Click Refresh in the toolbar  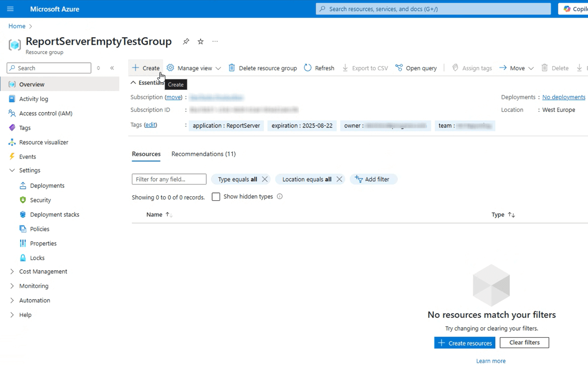click(319, 68)
